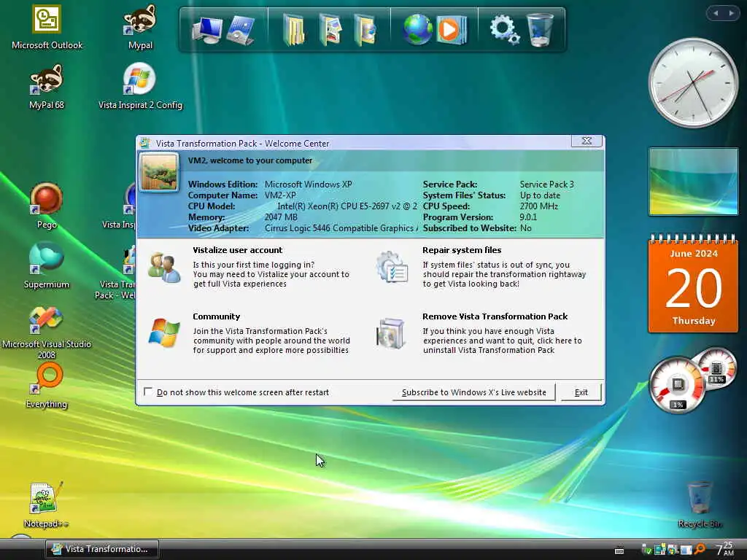Click the Community heading link
The image size is (747, 560).
tap(216, 316)
